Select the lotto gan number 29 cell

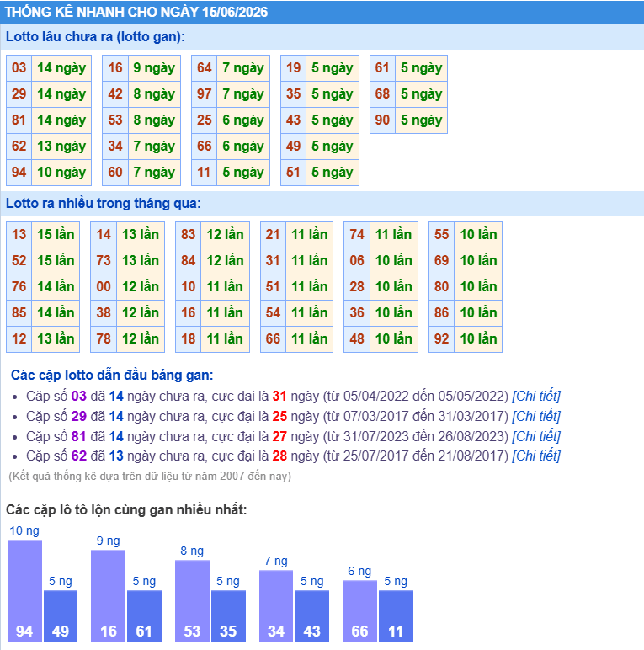click(x=19, y=94)
